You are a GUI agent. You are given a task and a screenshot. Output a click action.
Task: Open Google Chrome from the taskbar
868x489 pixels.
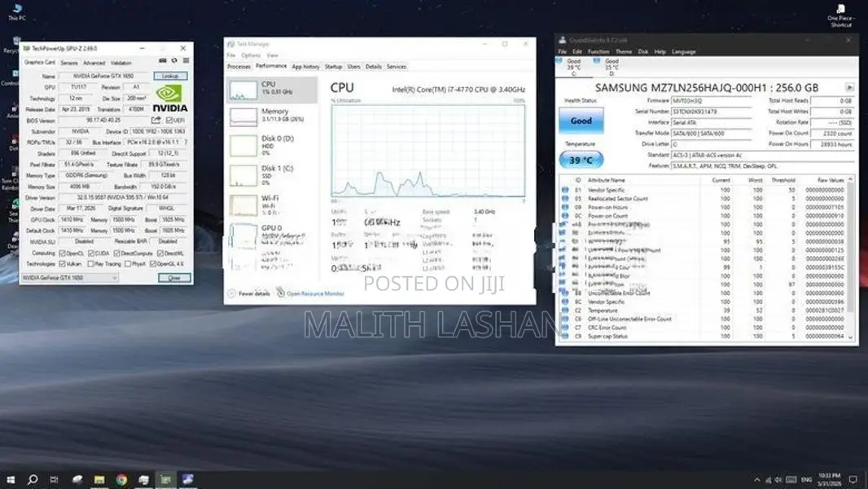tap(121, 479)
